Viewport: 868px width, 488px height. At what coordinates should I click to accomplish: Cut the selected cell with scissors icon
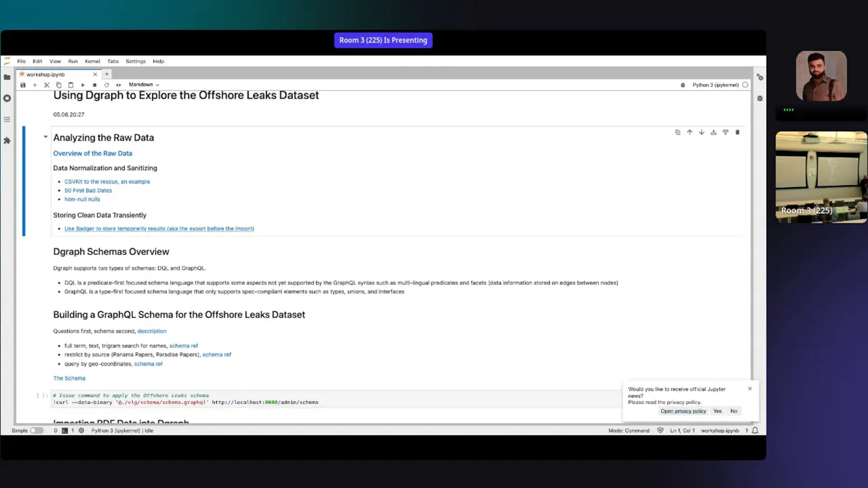tap(47, 85)
